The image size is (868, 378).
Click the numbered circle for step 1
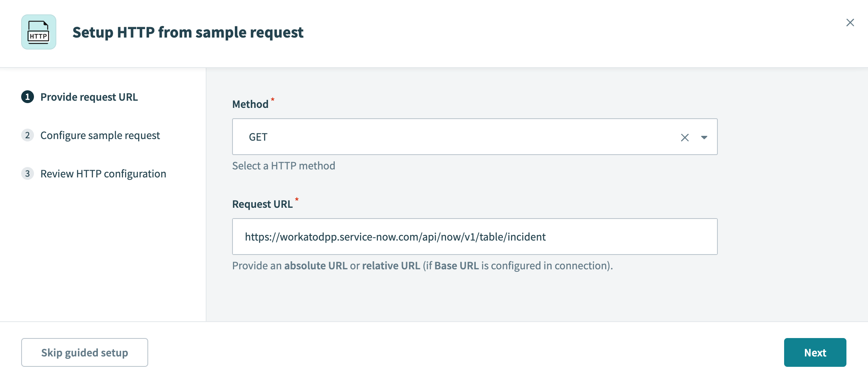pos(27,97)
